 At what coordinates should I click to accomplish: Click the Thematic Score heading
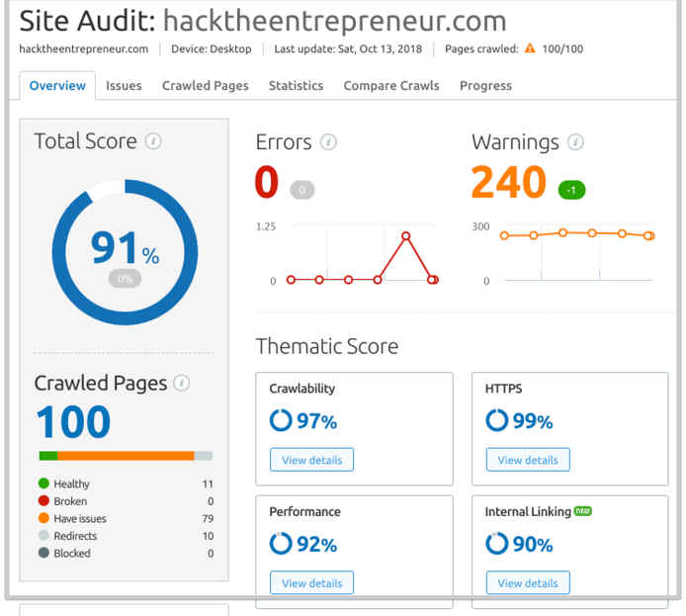[x=327, y=346]
